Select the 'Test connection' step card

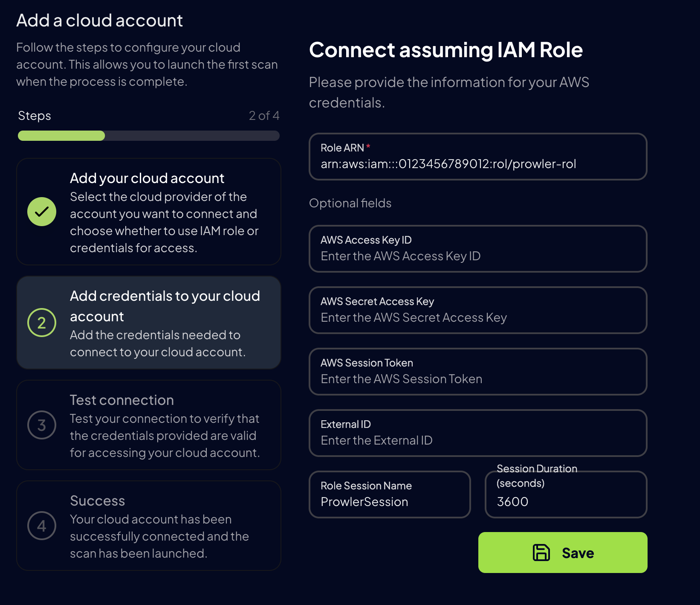tap(148, 425)
